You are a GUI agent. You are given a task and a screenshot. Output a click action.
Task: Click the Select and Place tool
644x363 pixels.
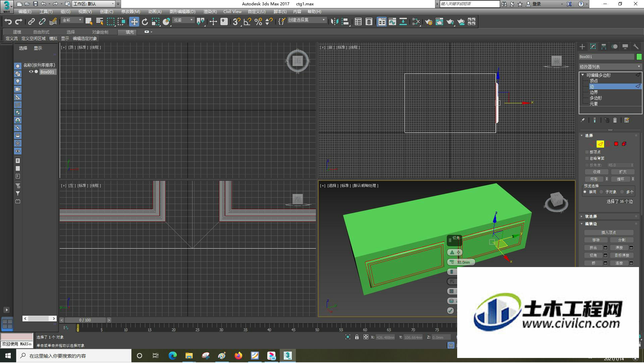[x=166, y=22]
